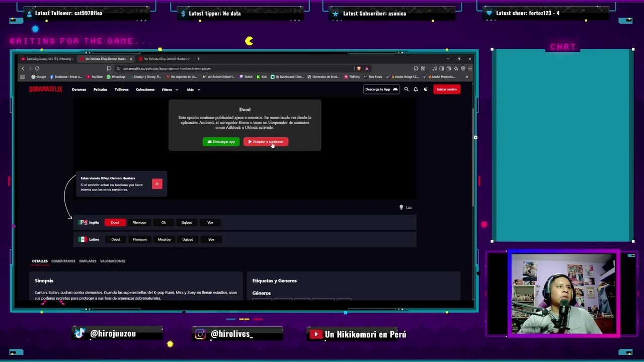Reload the page with the refresh icon
Viewport: 644px width, 362px height.
click(37, 68)
